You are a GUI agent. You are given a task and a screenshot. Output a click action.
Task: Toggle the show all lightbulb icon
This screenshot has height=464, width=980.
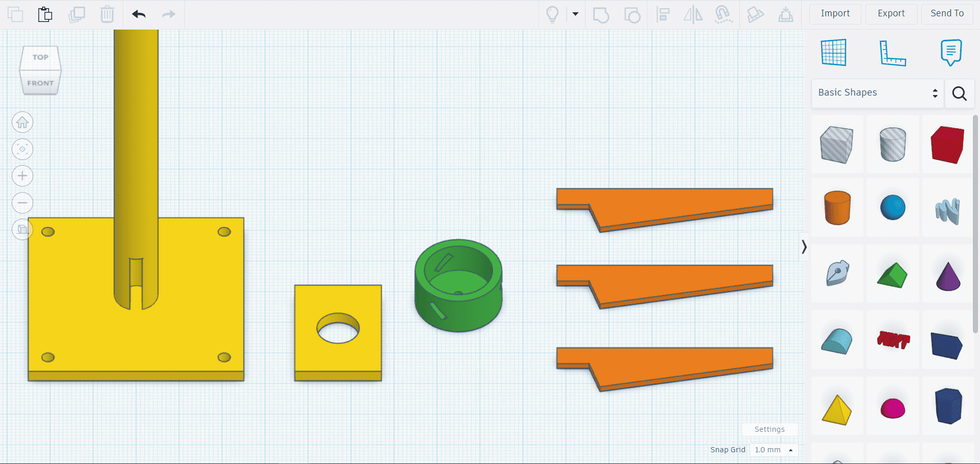tap(552, 14)
